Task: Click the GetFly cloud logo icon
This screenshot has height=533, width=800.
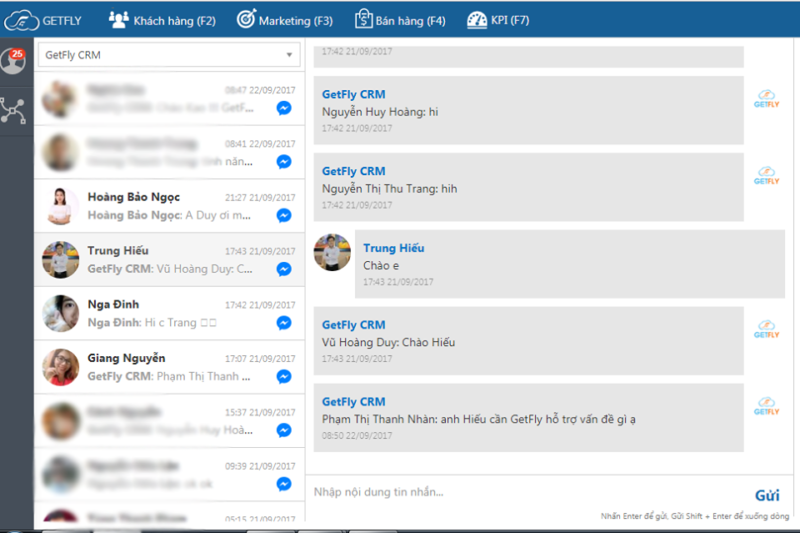Action: (x=21, y=21)
